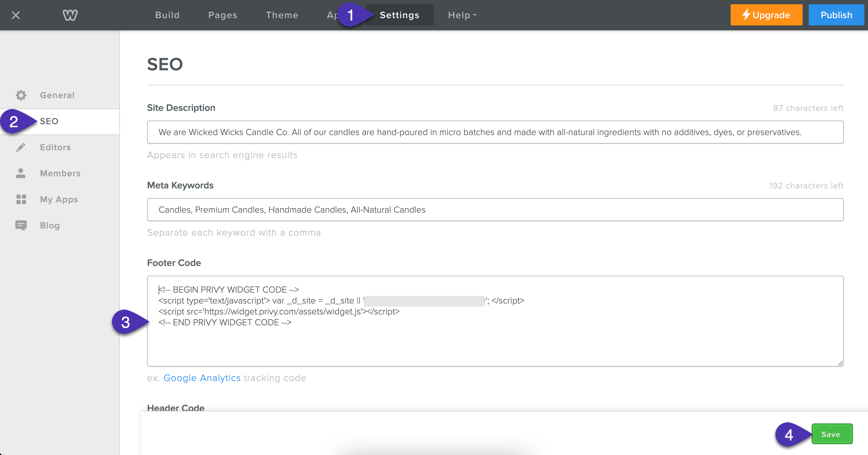Click the Members person icon

click(x=21, y=173)
